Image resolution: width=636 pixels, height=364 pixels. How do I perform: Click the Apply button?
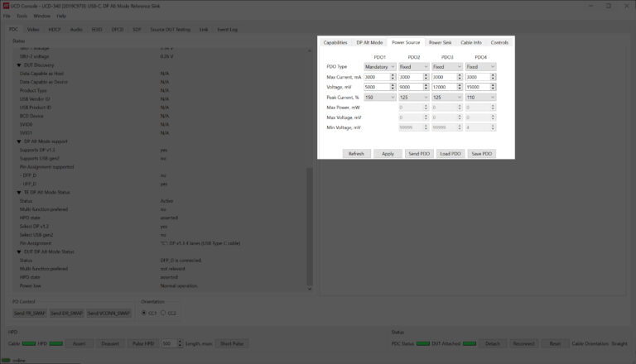click(388, 154)
